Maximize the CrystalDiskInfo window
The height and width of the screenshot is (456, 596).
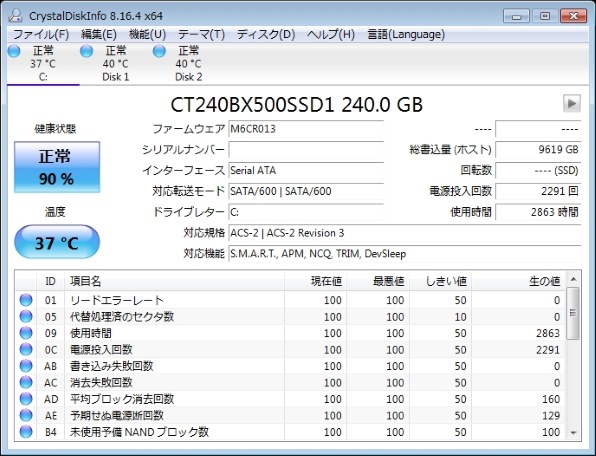(545, 16)
